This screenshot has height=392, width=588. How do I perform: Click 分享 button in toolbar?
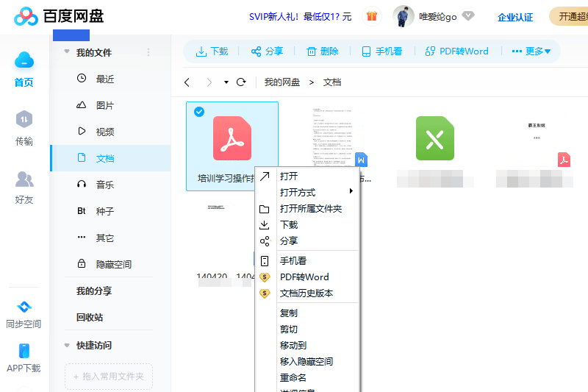[x=267, y=51]
